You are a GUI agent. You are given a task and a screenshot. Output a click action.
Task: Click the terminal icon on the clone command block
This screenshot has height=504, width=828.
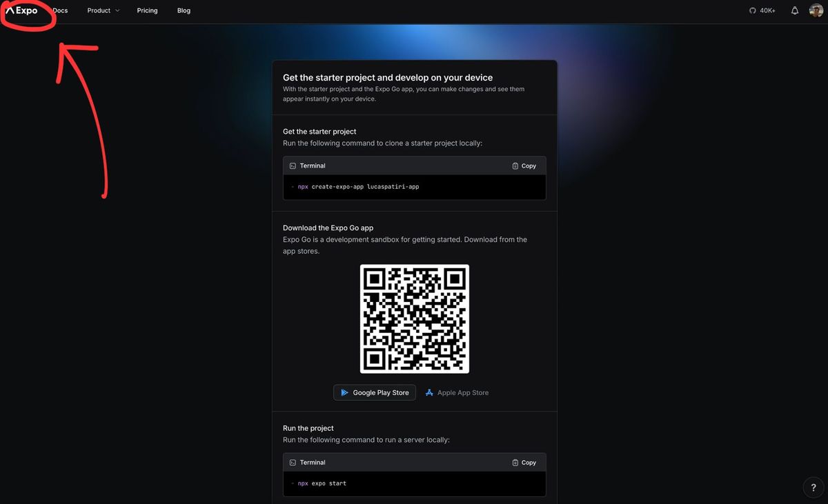(x=293, y=165)
